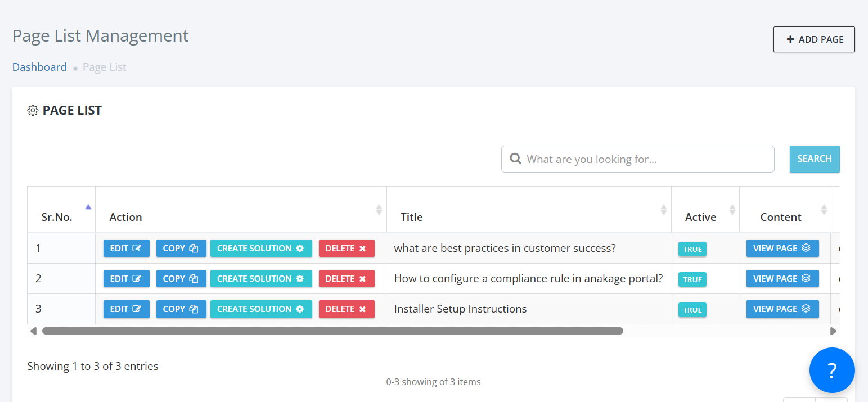Delete the customer success page in row 1
Image resolution: width=868 pixels, height=402 pixels.
point(347,249)
